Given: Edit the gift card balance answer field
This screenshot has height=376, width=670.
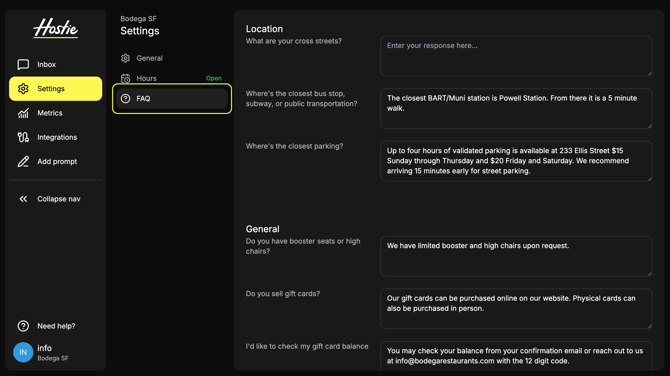Looking at the screenshot, I should pos(516,355).
